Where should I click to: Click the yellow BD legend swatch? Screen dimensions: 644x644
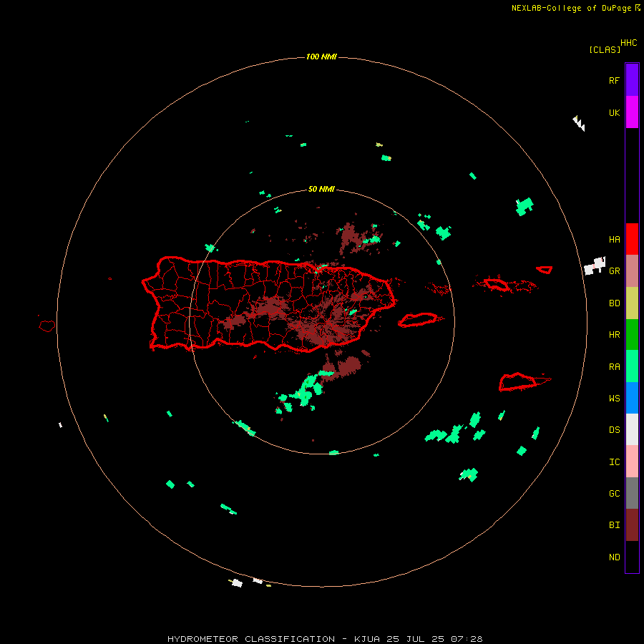click(632, 303)
